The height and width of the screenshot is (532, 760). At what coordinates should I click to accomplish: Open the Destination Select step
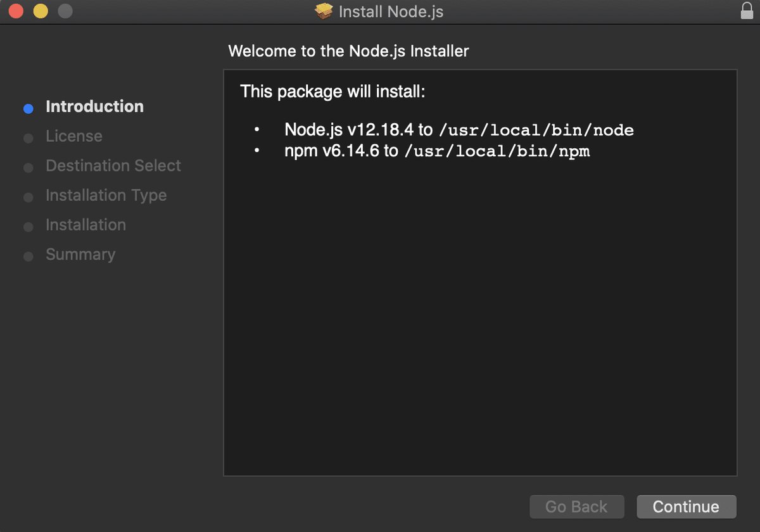click(x=113, y=166)
